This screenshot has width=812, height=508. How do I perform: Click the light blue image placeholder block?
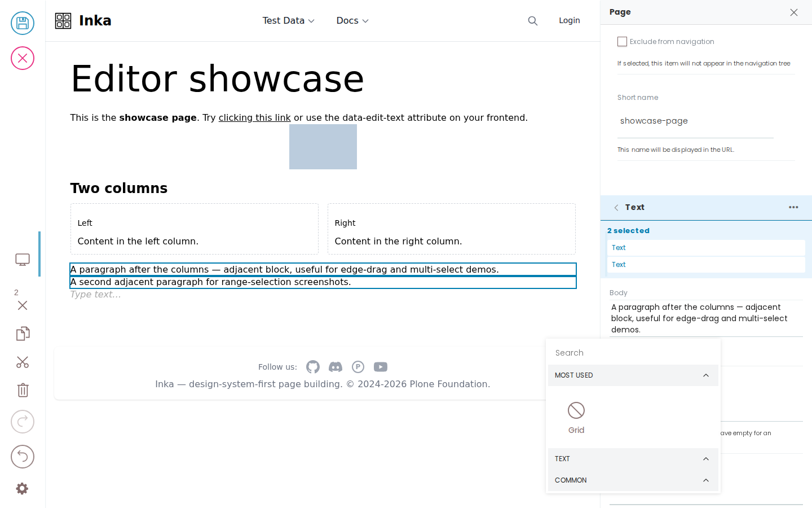click(323, 147)
